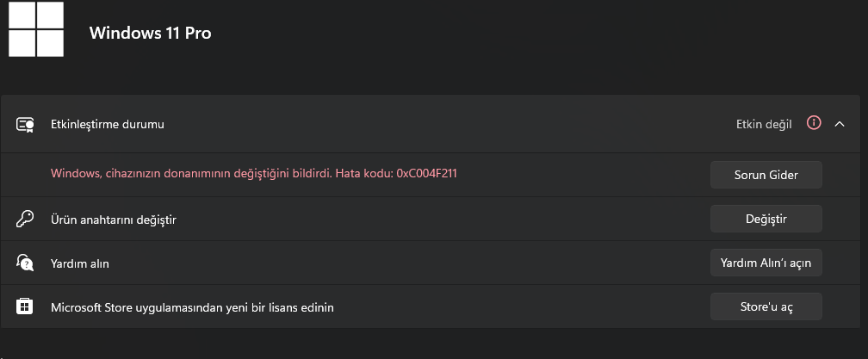The image size is (868, 359).
Task: Click the Değiştir button
Action: pos(766,219)
